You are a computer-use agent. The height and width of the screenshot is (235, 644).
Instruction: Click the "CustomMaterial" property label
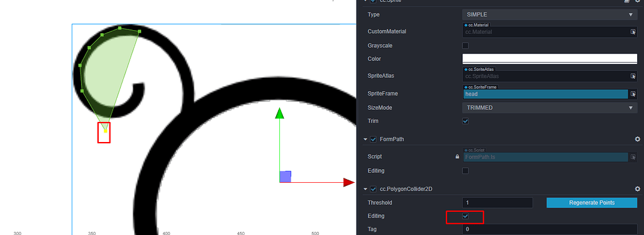pyautogui.click(x=387, y=31)
